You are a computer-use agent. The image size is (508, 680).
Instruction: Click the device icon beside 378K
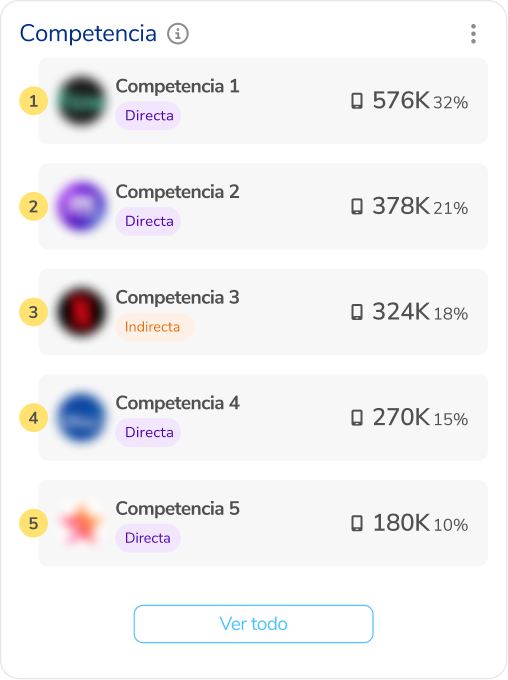click(357, 206)
